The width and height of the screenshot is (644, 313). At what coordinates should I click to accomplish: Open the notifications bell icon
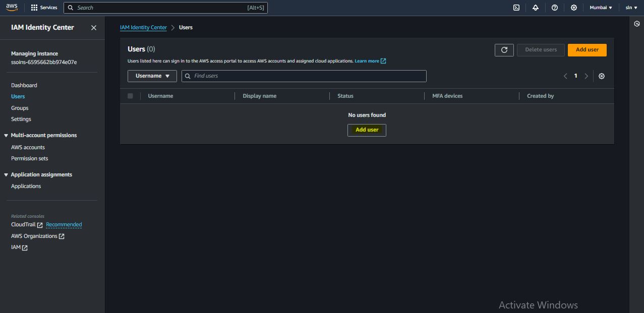tap(535, 8)
